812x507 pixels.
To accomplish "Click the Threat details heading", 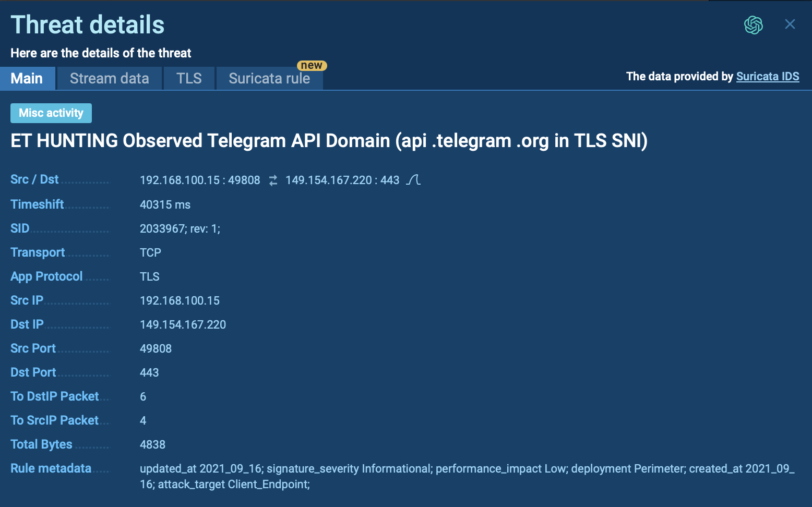I will (88, 25).
